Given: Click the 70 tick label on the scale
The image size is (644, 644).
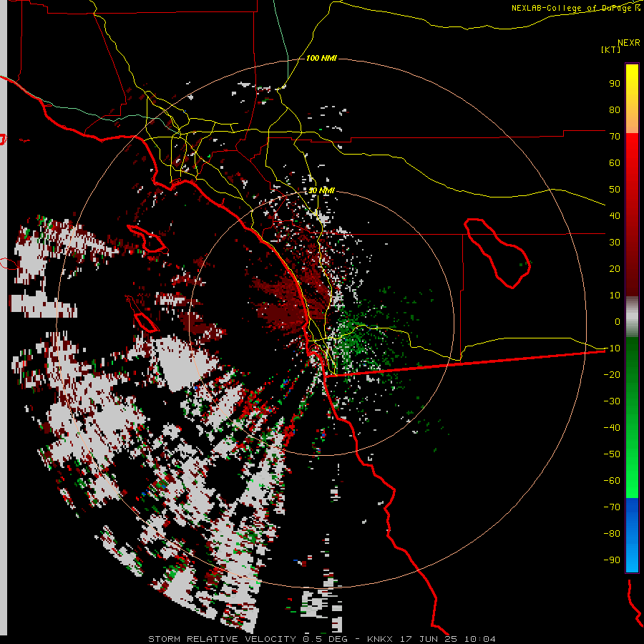Looking at the screenshot, I should [x=615, y=137].
